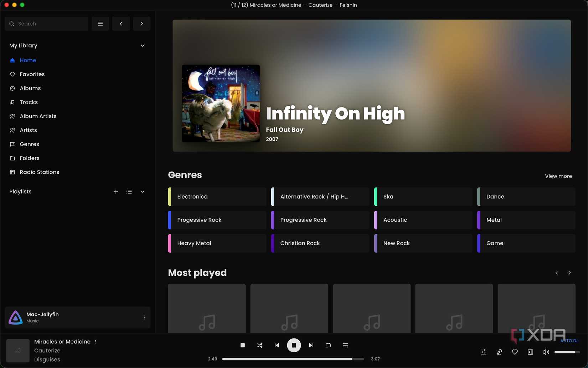Screen dimensions: 588x368
Task: Open options for Miracles or Medicine
Action: click(96, 341)
